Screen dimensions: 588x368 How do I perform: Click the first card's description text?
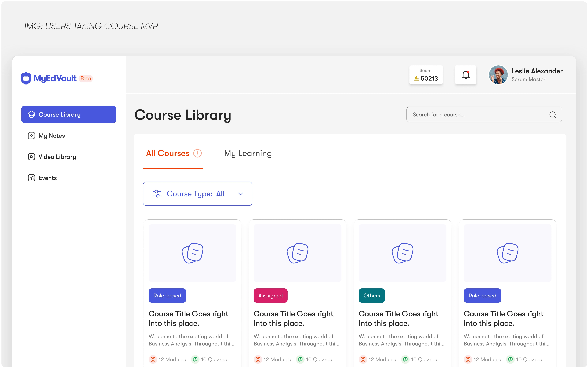tap(192, 340)
